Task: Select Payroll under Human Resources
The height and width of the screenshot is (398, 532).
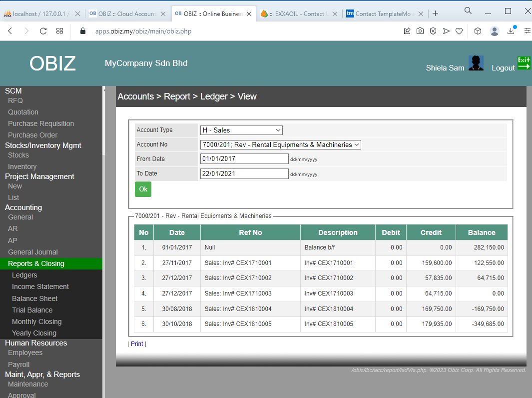Action: [x=18, y=364]
